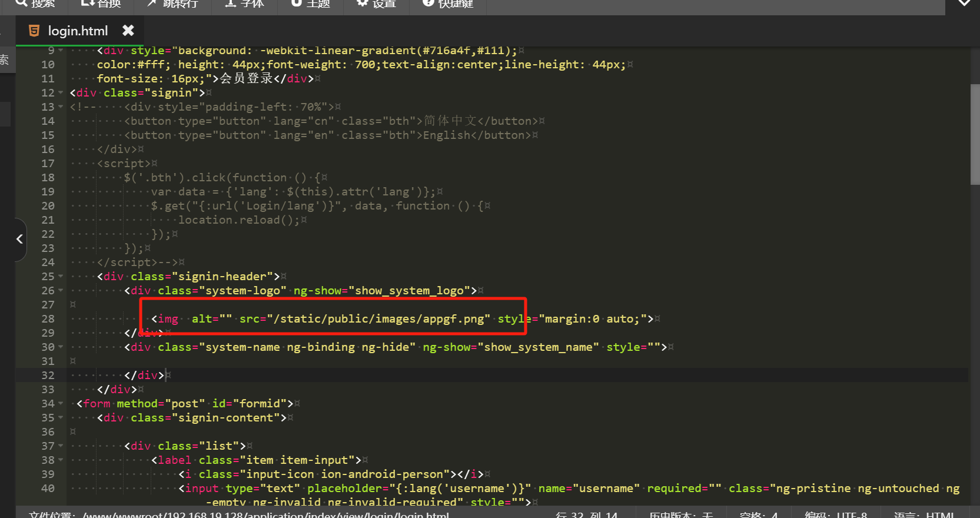The image size is (980, 518).
Task: Fold the form element at line 34
Action: click(61, 404)
